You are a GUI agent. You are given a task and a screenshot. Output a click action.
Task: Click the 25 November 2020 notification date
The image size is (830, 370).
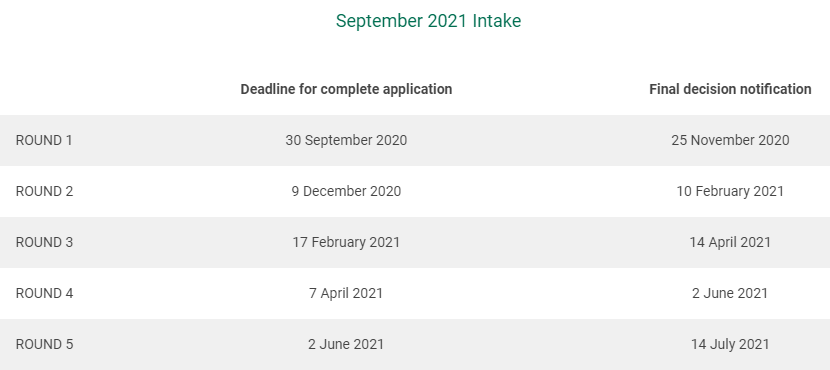coord(730,140)
